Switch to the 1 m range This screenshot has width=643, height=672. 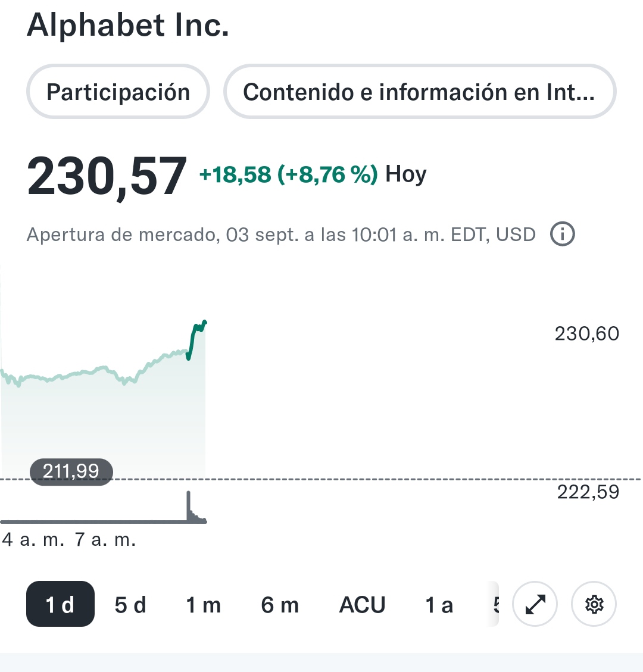(203, 605)
